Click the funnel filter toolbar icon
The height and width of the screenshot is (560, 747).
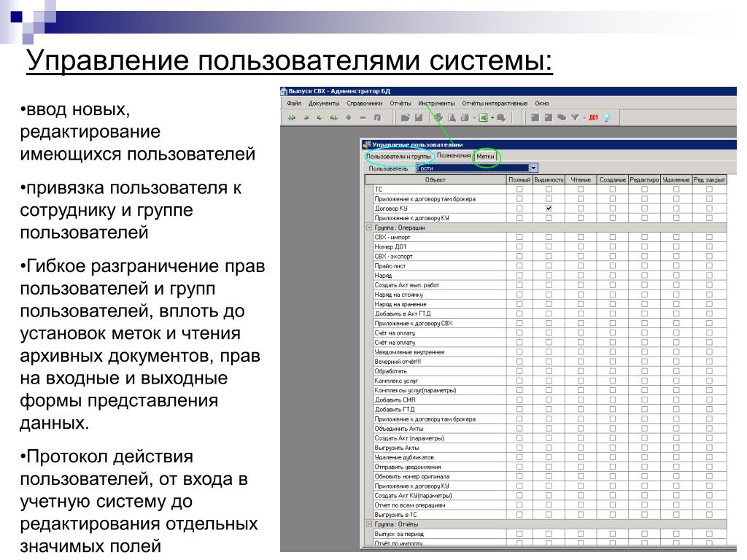[574, 117]
